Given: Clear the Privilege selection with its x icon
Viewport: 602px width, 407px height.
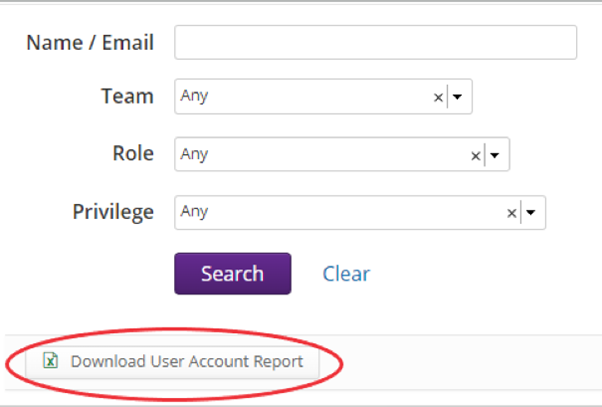Looking at the screenshot, I should [511, 213].
